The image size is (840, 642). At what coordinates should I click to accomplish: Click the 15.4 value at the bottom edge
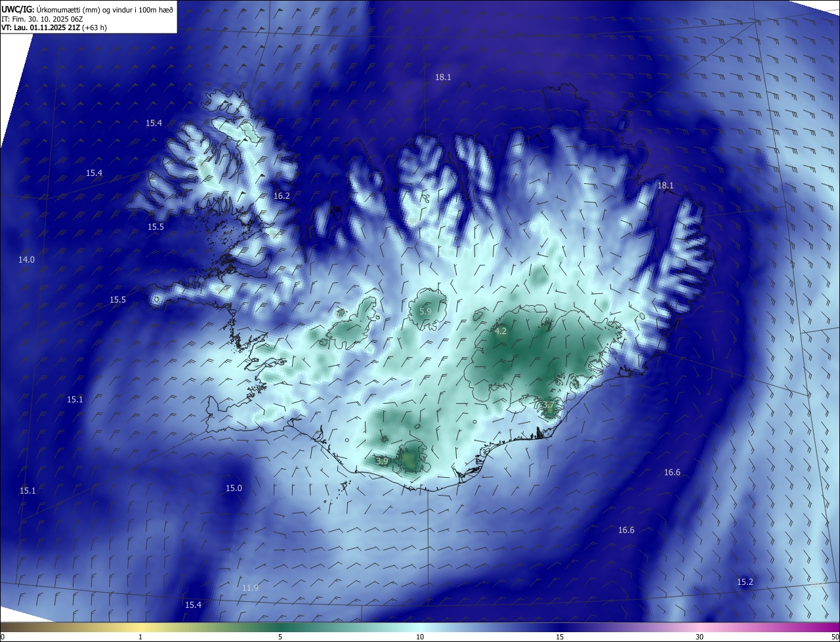[193, 605]
